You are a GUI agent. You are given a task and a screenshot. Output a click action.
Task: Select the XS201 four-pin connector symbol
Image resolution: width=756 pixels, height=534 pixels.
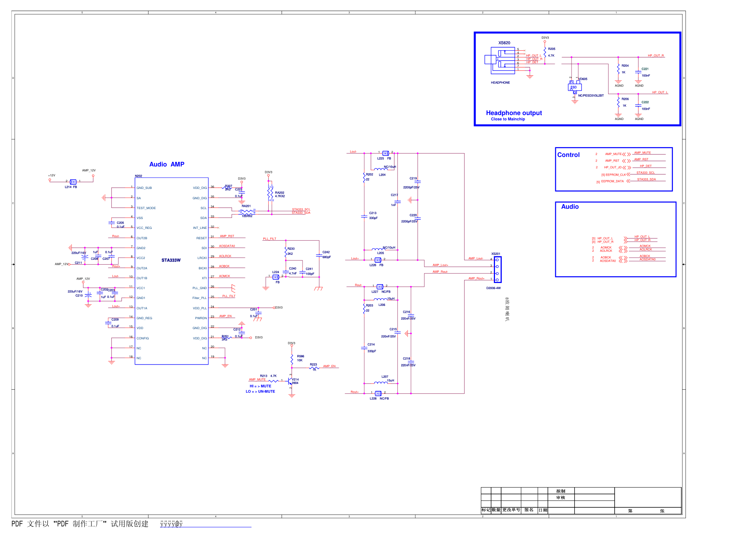tap(497, 270)
